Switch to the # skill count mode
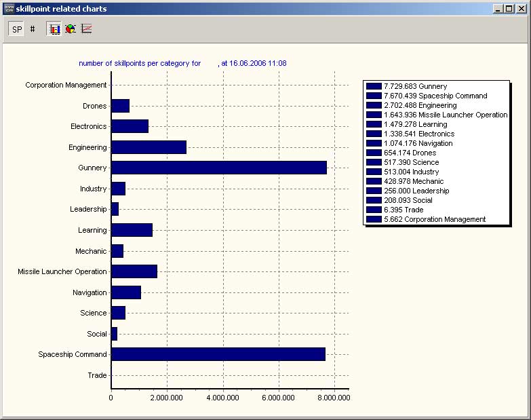531x420 pixels. tap(33, 29)
